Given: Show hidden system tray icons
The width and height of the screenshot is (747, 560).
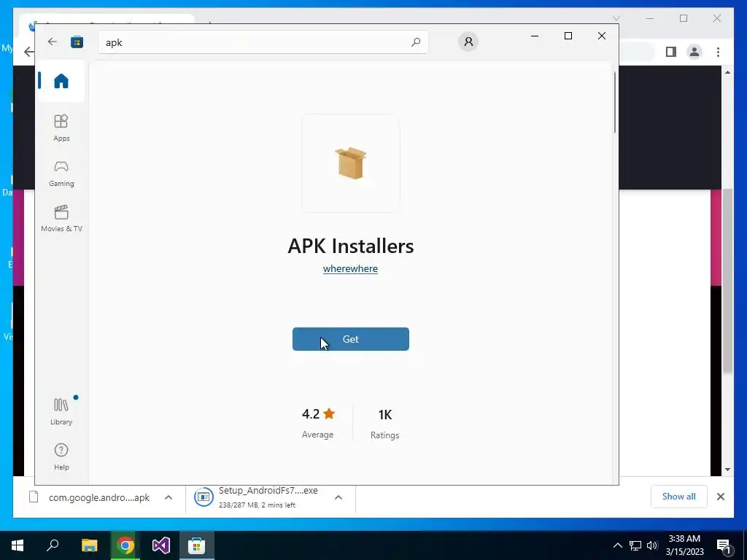Looking at the screenshot, I should coord(617,545).
